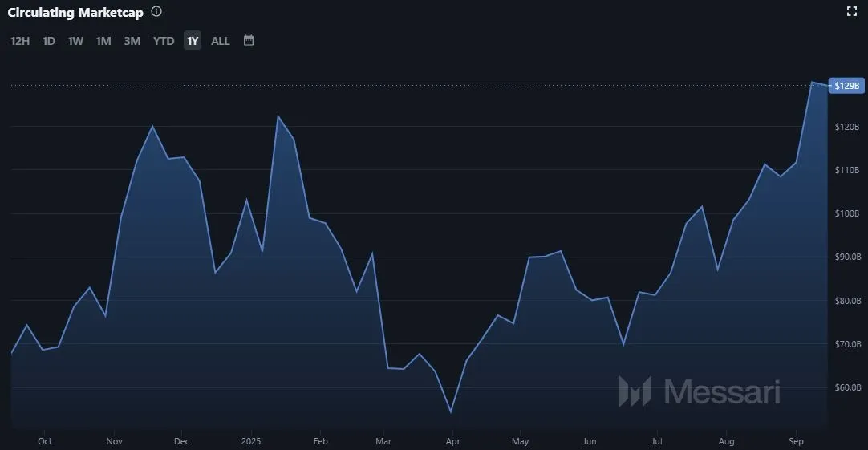Click the Circulating Marketcap chart title

[x=75, y=12]
